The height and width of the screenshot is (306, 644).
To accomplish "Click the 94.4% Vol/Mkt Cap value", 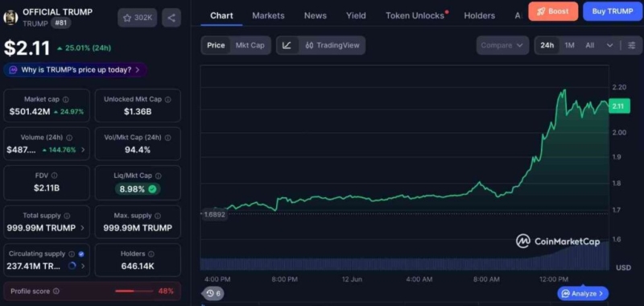I will (138, 150).
